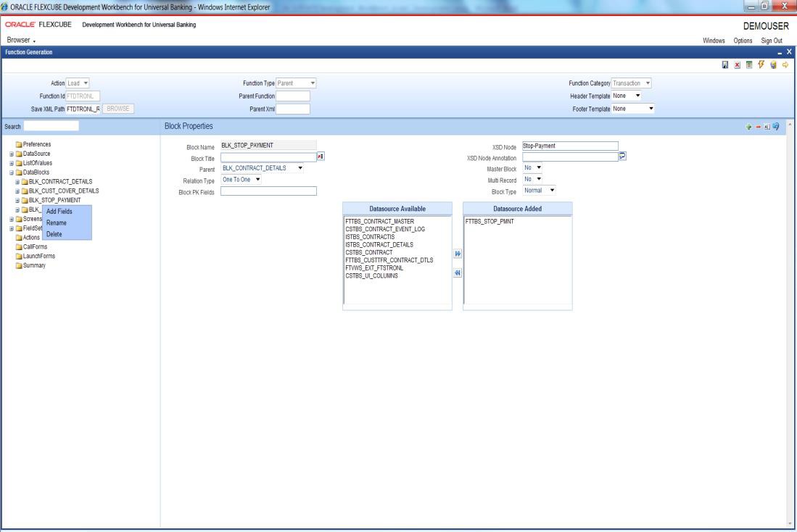This screenshot has height=532, width=797.
Task: Click the Actions folder icon
Action: pyautogui.click(x=19, y=237)
